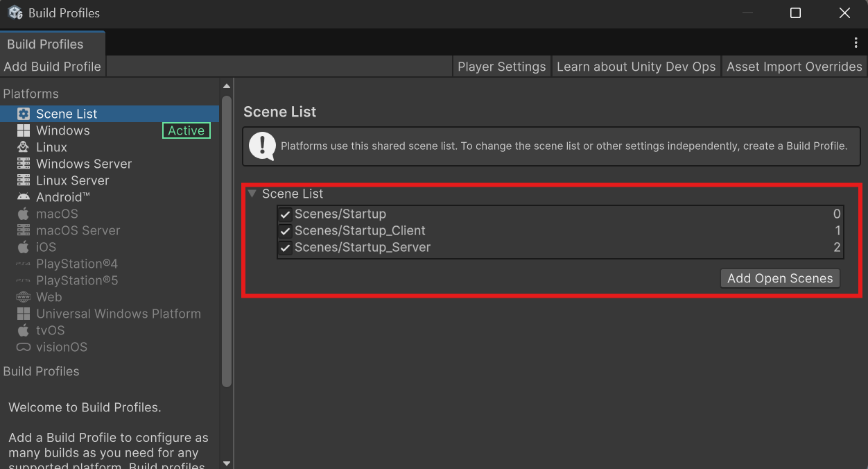Viewport: 868px width, 469px height.
Task: Toggle the Scenes/Startup_Client checkbox
Action: tap(285, 231)
